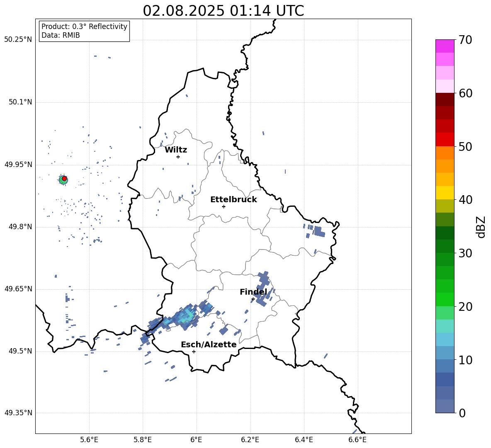Click the Wiltz city label
Image resolution: width=491 pixels, height=448 pixels.
(x=176, y=150)
